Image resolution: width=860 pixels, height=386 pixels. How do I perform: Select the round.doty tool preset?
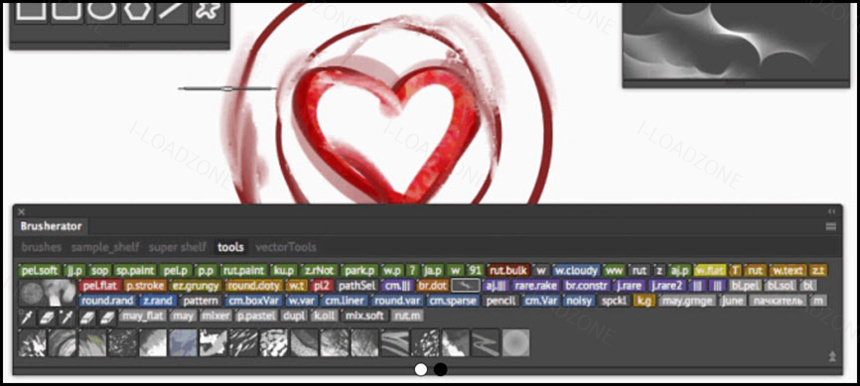point(253,285)
